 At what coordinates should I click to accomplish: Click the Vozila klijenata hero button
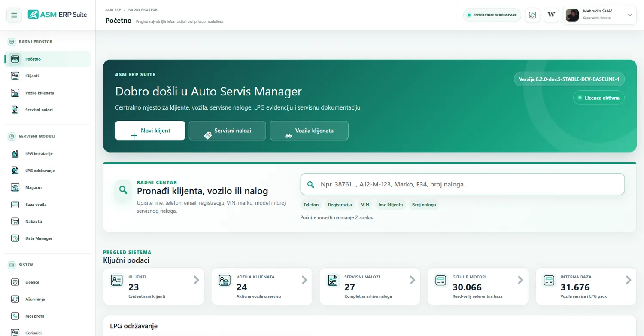309,131
